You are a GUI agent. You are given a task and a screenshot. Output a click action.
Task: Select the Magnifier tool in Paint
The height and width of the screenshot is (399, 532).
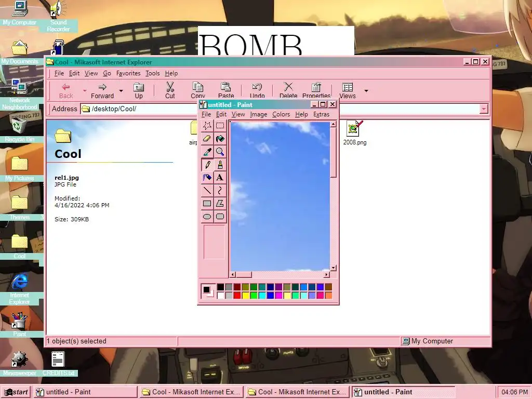click(220, 152)
